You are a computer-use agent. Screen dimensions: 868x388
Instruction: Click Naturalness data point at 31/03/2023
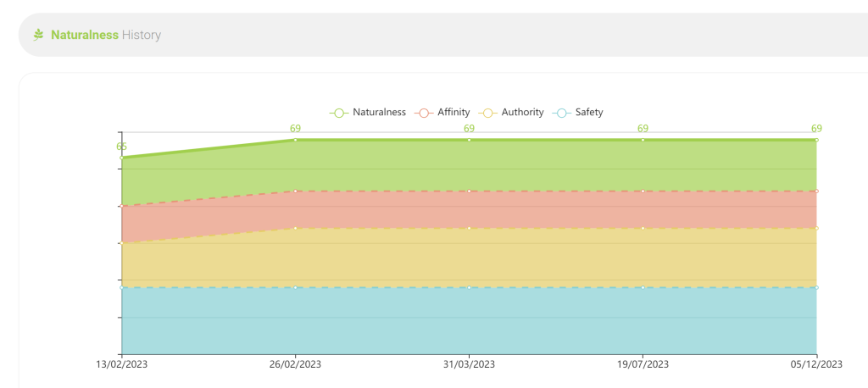(x=469, y=140)
